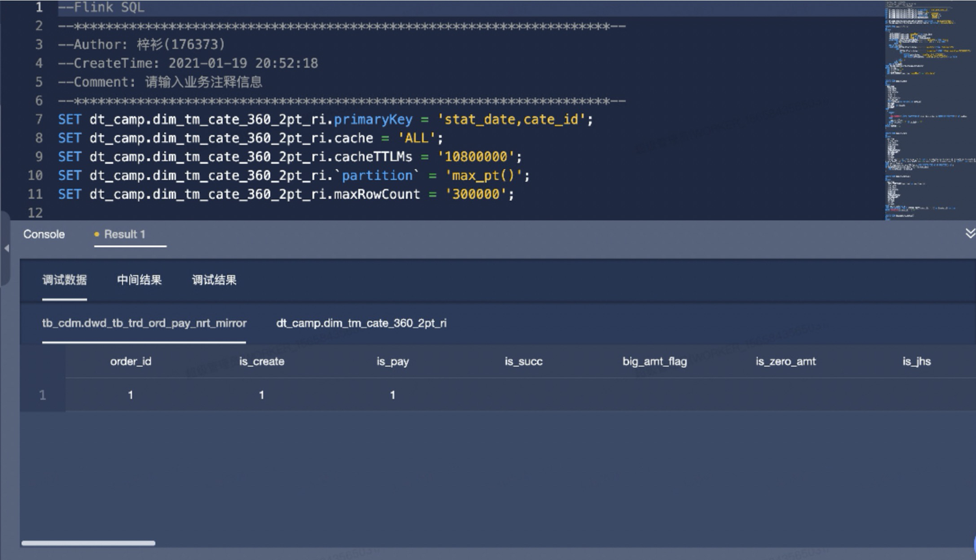
Task: Select the big_amt_flag column header
Action: [x=655, y=362]
